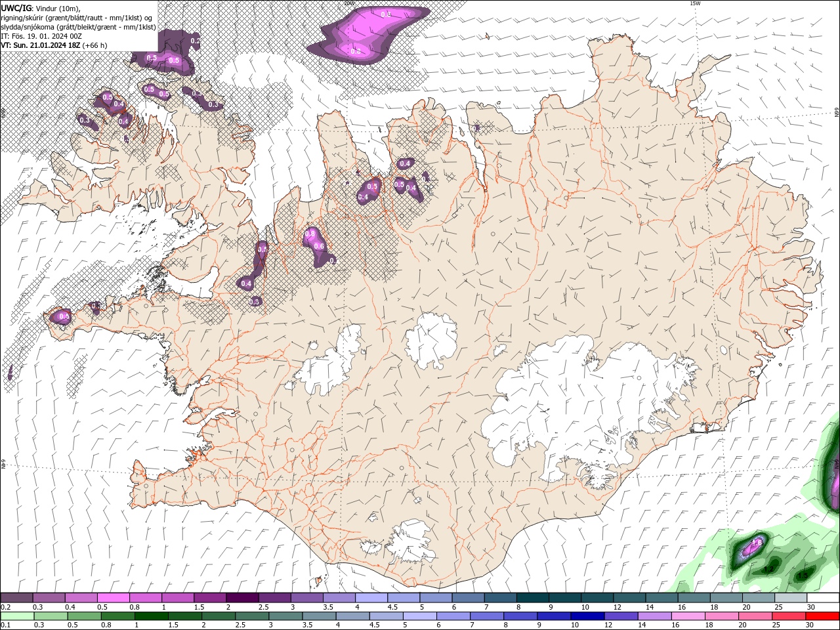
Task: Select the bright pink 0.5 snow legend swatch
Action: 113,598
